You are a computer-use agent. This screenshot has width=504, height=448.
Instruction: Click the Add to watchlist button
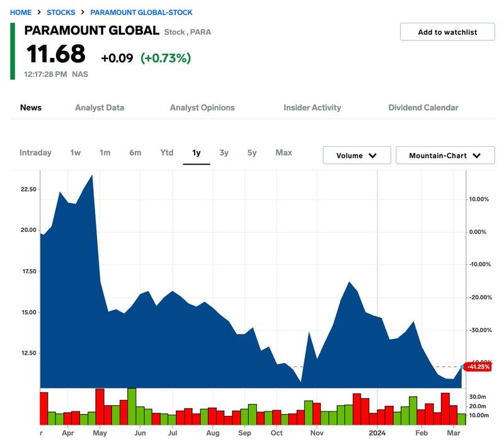click(x=447, y=32)
